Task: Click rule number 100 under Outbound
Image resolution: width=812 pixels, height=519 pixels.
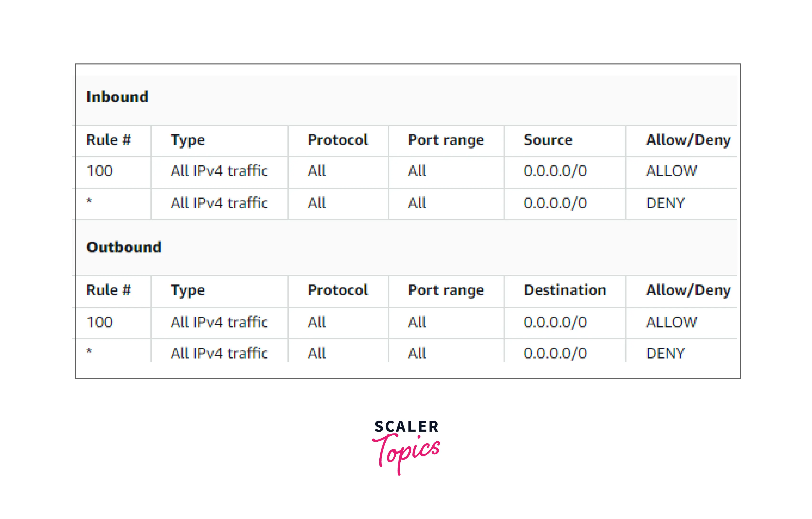Action: (100, 322)
